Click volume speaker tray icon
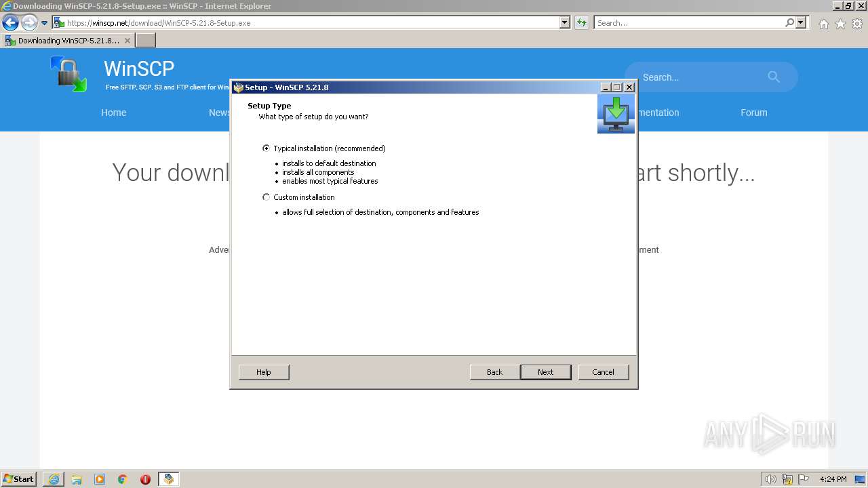This screenshot has width=868, height=488. [770, 479]
